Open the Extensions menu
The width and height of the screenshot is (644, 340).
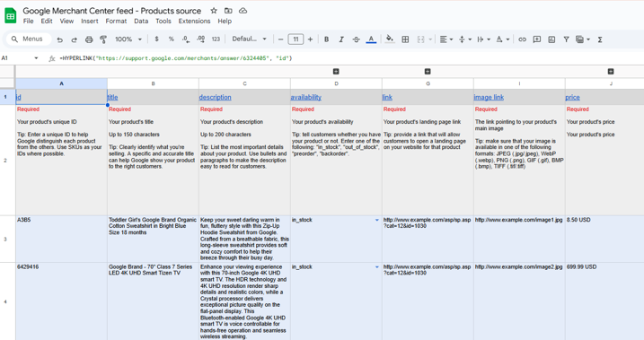pyautogui.click(x=194, y=21)
